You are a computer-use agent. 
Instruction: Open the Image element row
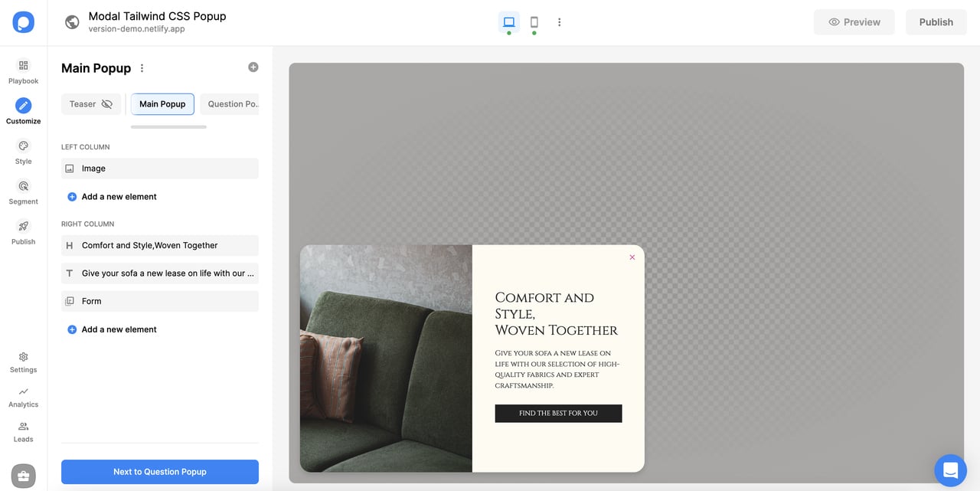[x=160, y=169]
